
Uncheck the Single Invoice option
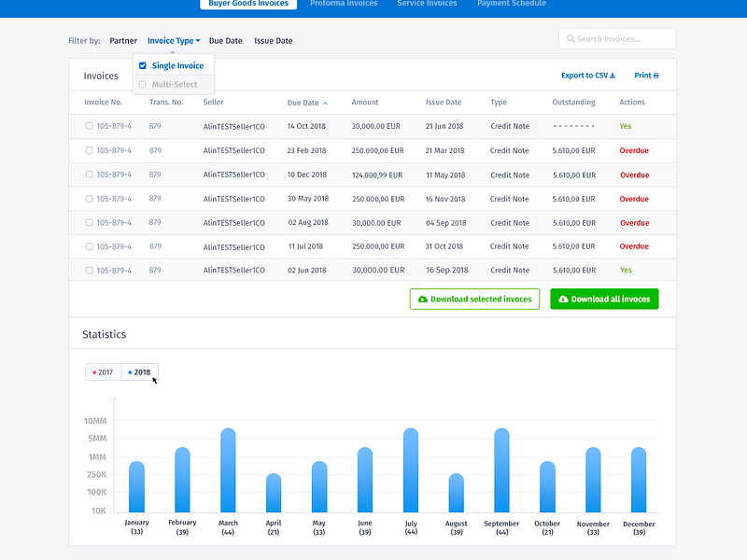click(x=142, y=65)
